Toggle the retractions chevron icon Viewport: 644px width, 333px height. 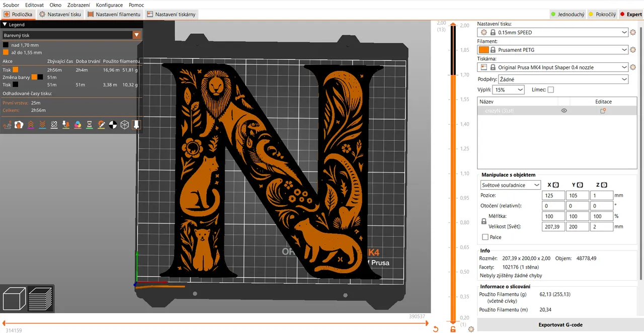click(30, 124)
